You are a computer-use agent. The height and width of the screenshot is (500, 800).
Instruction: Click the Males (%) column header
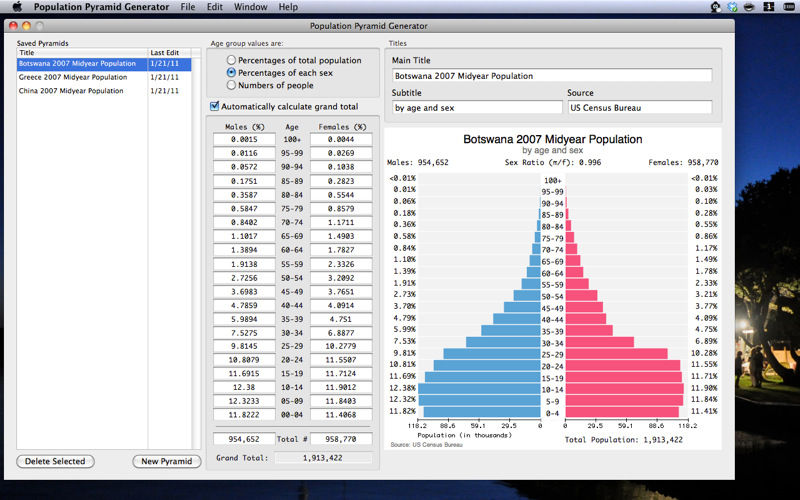point(244,127)
